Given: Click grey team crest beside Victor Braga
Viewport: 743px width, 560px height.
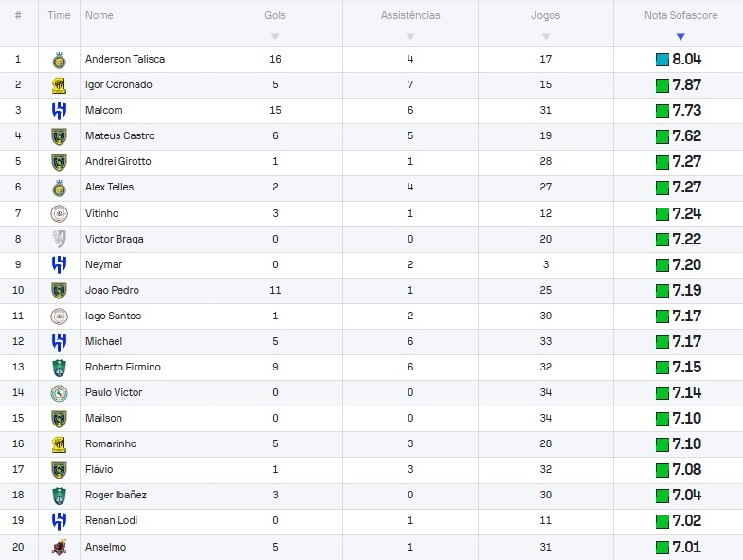Looking at the screenshot, I should [x=59, y=239].
